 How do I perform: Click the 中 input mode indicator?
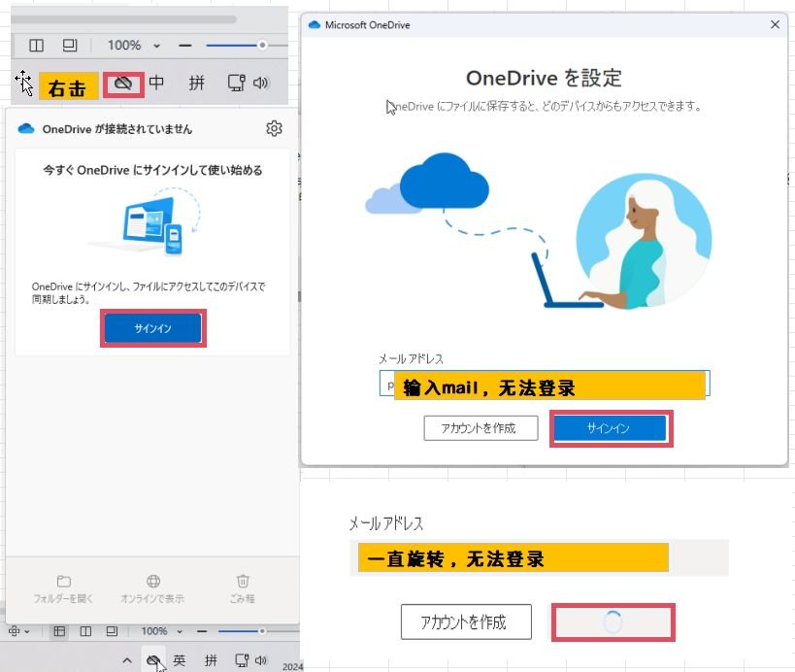coord(156,83)
